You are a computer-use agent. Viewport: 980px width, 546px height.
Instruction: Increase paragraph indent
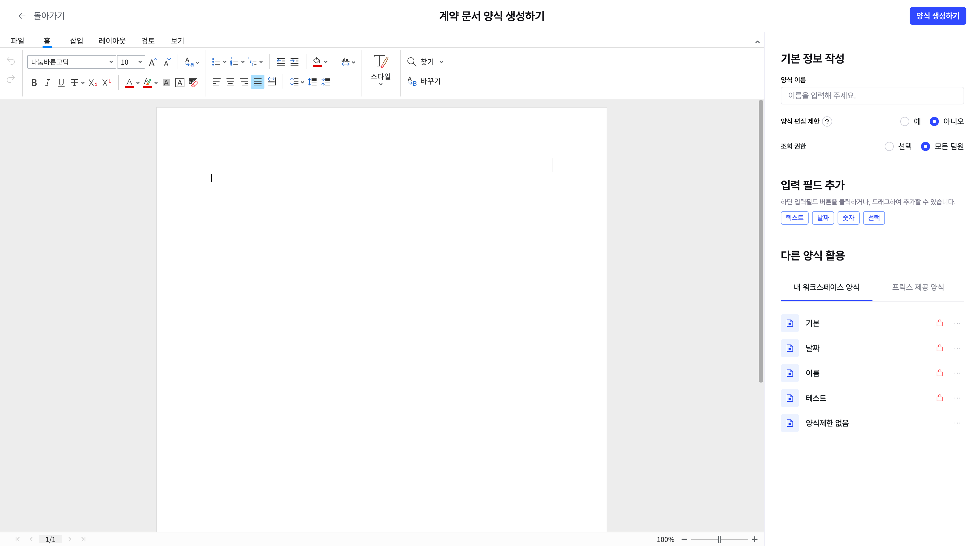(295, 62)
